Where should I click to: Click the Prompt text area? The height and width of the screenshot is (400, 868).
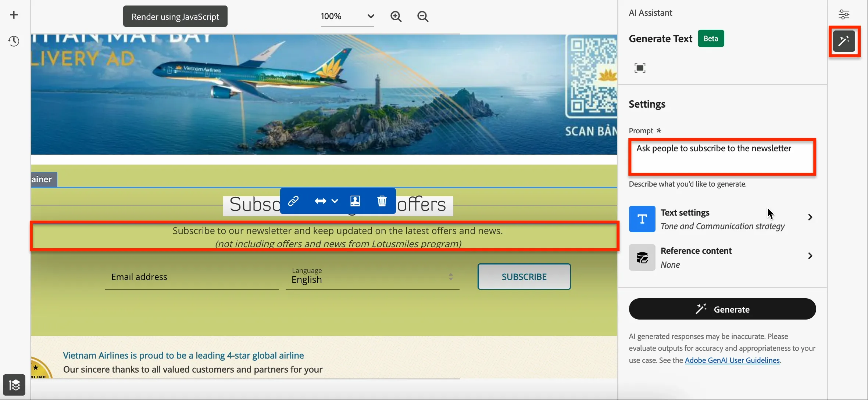point(722,157)
